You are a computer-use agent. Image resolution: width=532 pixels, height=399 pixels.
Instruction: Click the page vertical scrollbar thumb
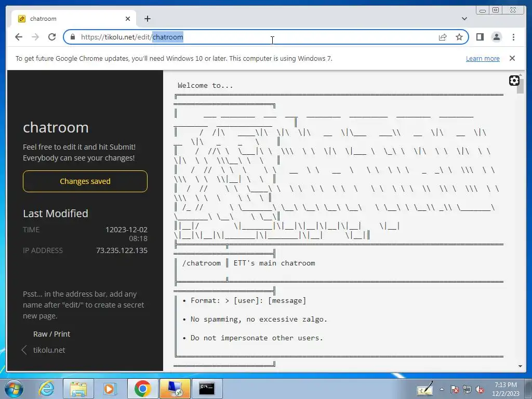point(520,86)
